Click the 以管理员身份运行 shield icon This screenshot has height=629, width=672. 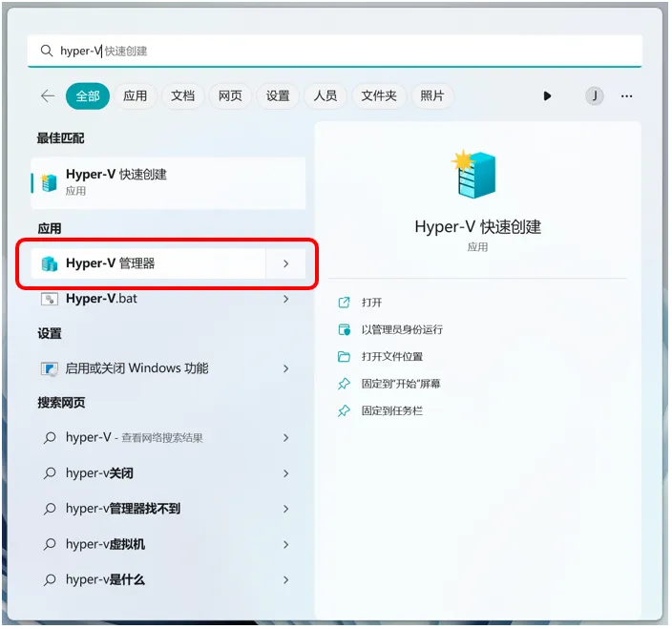point(345,329)
